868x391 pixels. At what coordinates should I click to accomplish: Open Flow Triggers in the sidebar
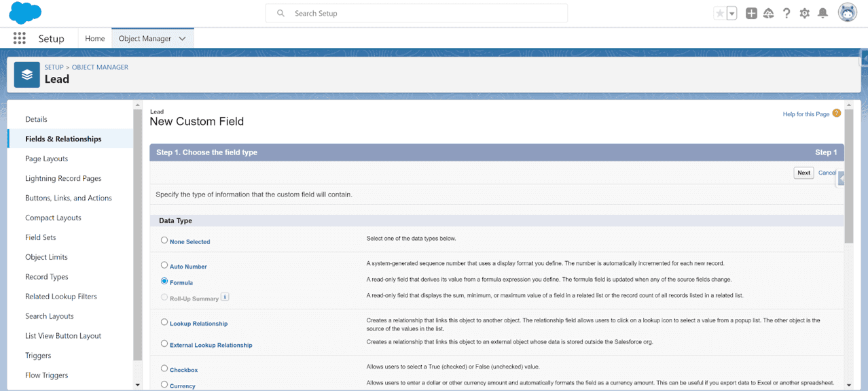tap(47, 375)
